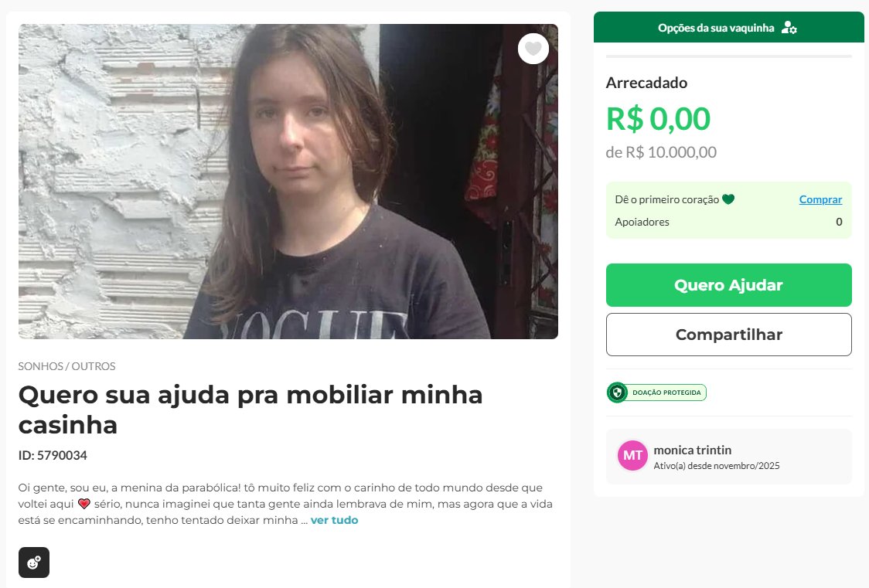Click the Quero Ajudar button
The width and height of the screenshot is (869, 588).
pyautogui.click(x=728, y=285)
